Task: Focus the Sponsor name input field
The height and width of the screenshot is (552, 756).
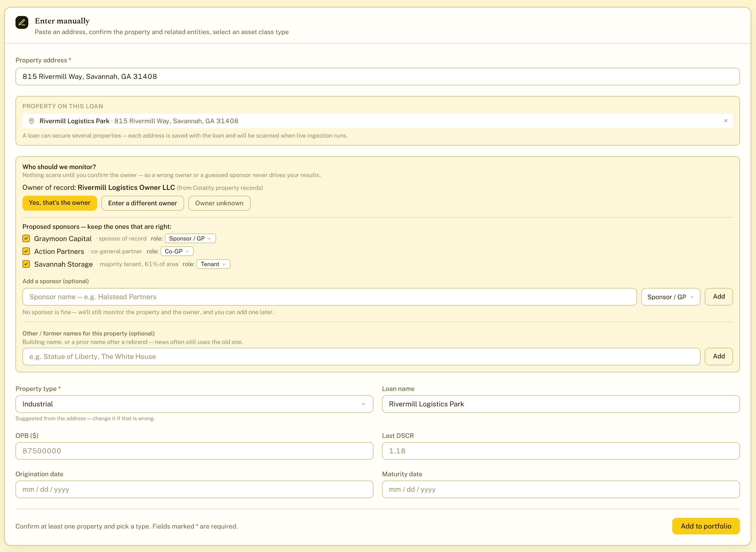Action: pos(329,297)
